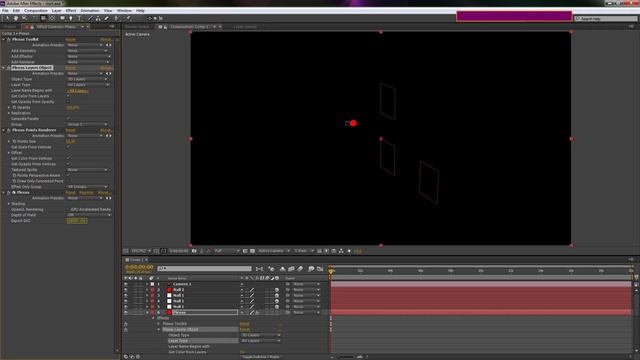
Task: Click Reset for Plexus Toolkit effect
Action: pos(70,40)
